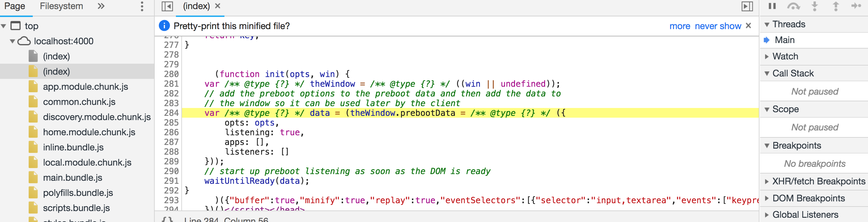This screenshot has height=222, width=868.
Task: Click the Step button icon
Action: click(856, 6)
